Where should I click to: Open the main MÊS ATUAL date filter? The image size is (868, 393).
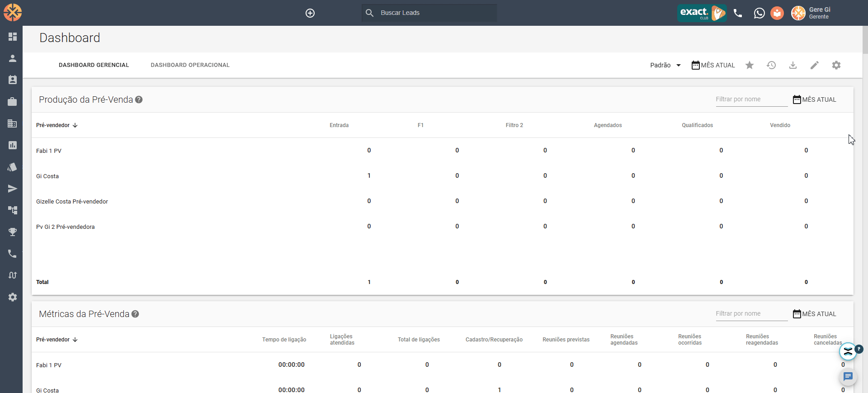tap(713, 65)
